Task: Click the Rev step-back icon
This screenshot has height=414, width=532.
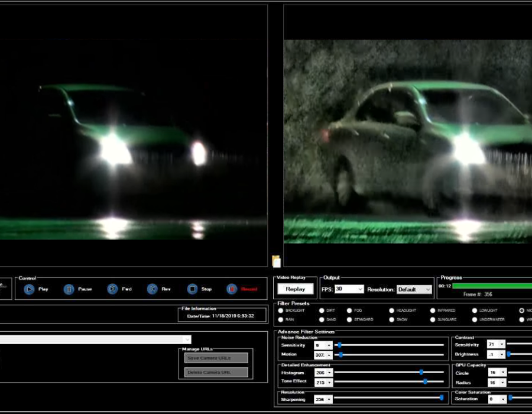Action: 152,289
